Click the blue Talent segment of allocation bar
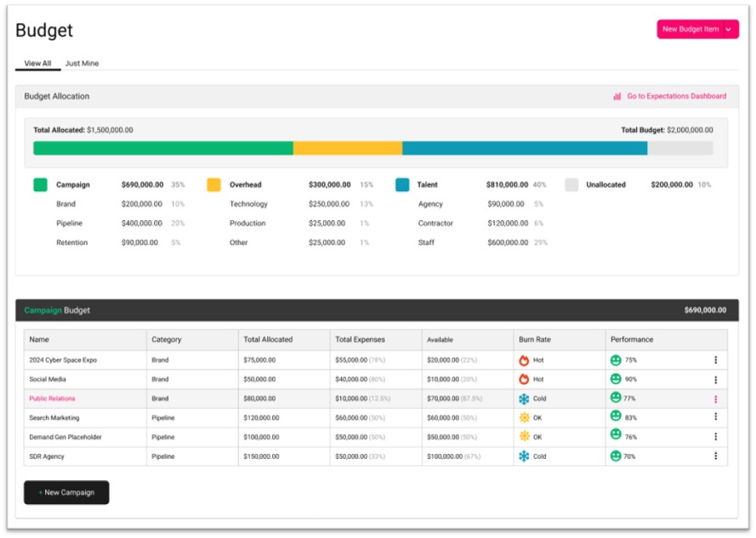This screenshot has height=538, width=756. [x=524, y=148]
